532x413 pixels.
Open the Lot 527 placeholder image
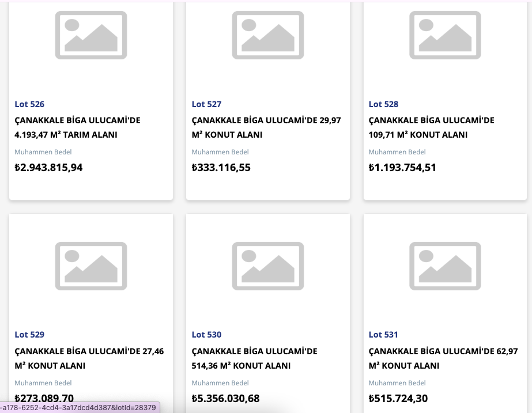(x=268, y=35)
